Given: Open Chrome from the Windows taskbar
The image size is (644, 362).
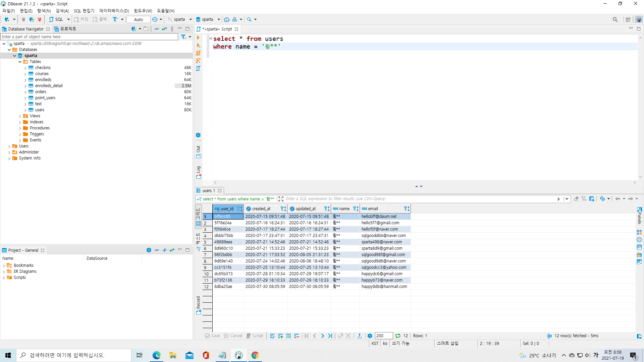Looking at the screenshot, I should [x=255, y=355].
